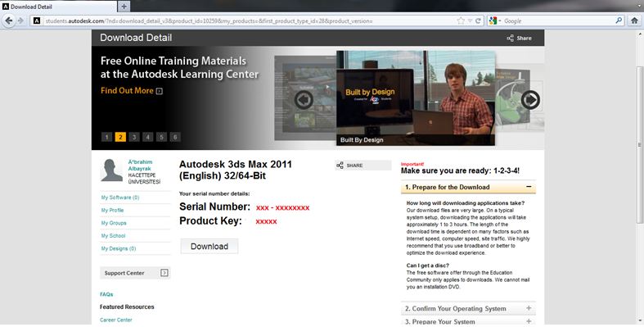The height and width of the screenshot is (327, 644).
Task: Click the Serial Number value text
Action: pyautogui.click(x=282, y=207)
